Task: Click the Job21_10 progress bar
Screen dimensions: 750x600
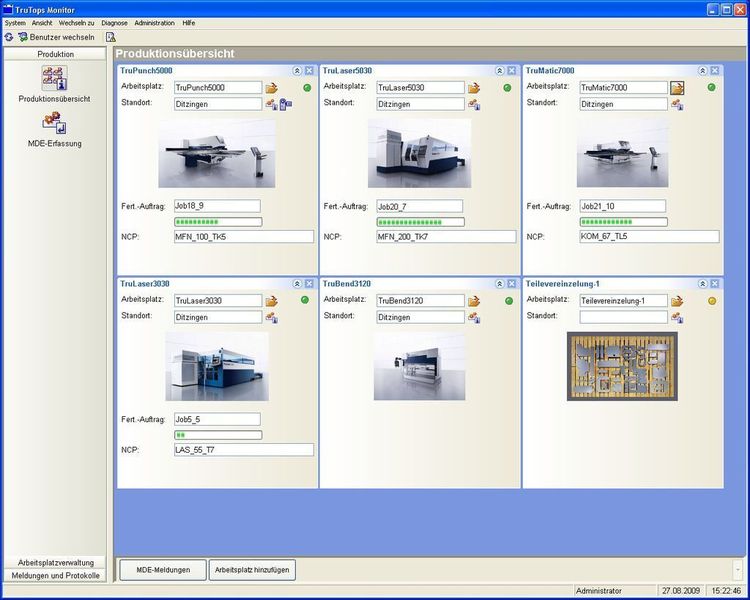Action: 624,222
